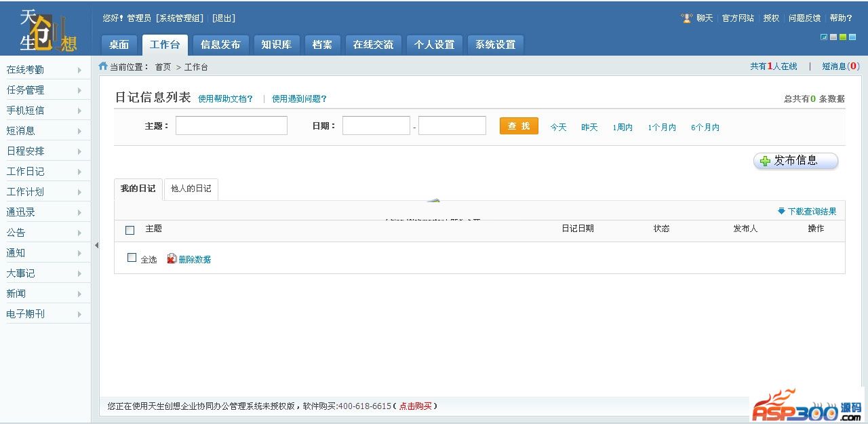Image resolution: width=868 pixels, height=424 pixels.
Task: Click the 发布信息 publish button
Action: point(796,161)
